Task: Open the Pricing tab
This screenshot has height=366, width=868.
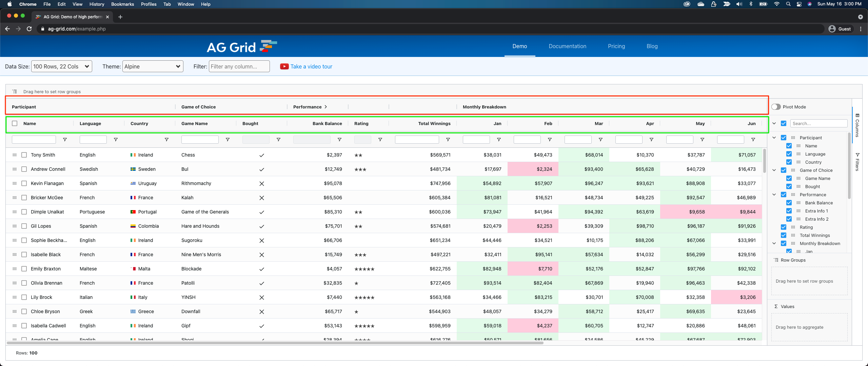Action: click(x=616, y=46)
